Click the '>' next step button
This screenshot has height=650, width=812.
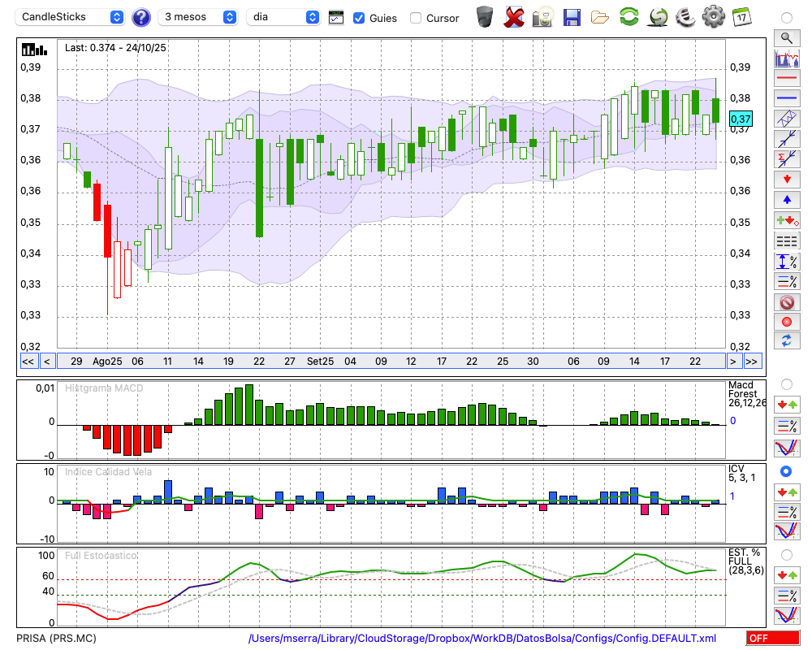(x=732, y=362)
